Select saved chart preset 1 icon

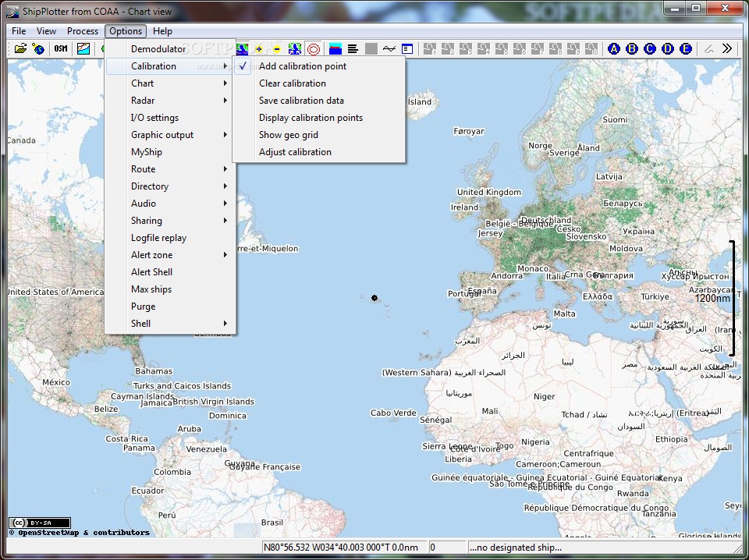tap(429, 48)
